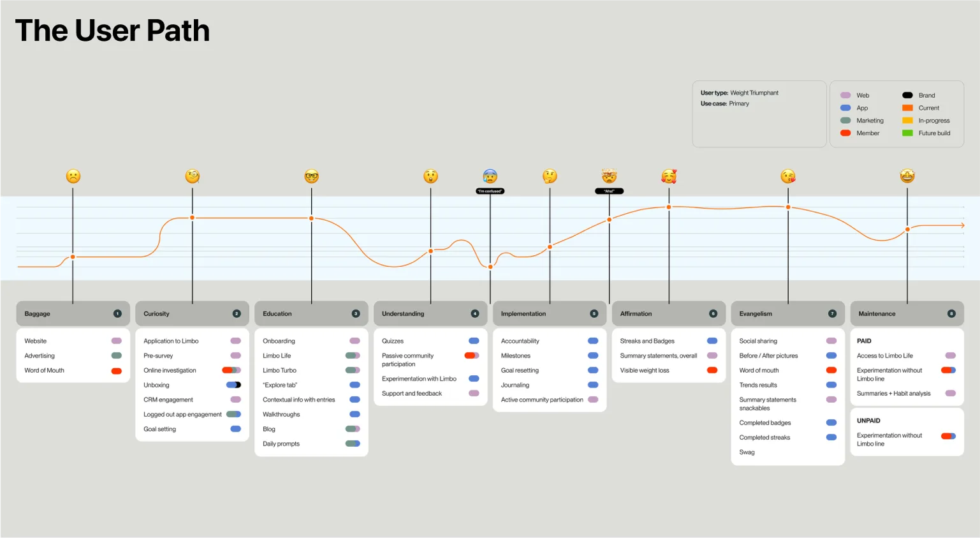The height and width of the screenshot is (538, 980).
Task: Click the "PAID" heading in Maintenance
Action: [864, 341]
